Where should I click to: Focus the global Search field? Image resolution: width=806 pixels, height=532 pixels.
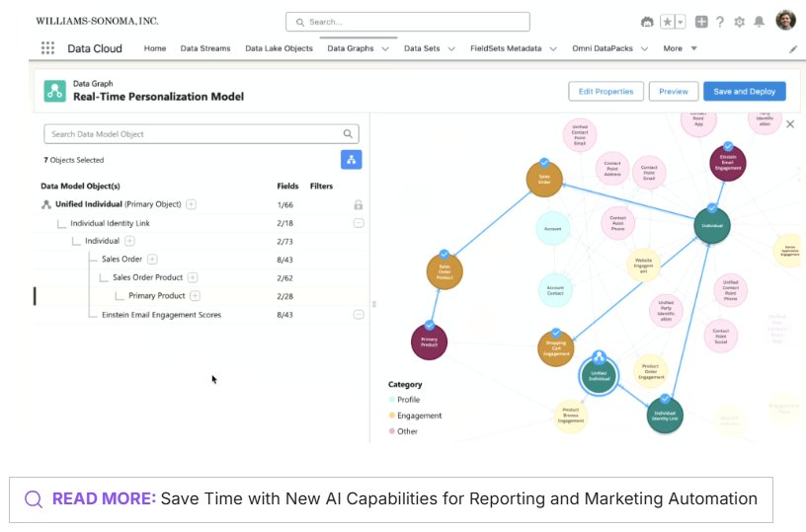coord(408,22)
